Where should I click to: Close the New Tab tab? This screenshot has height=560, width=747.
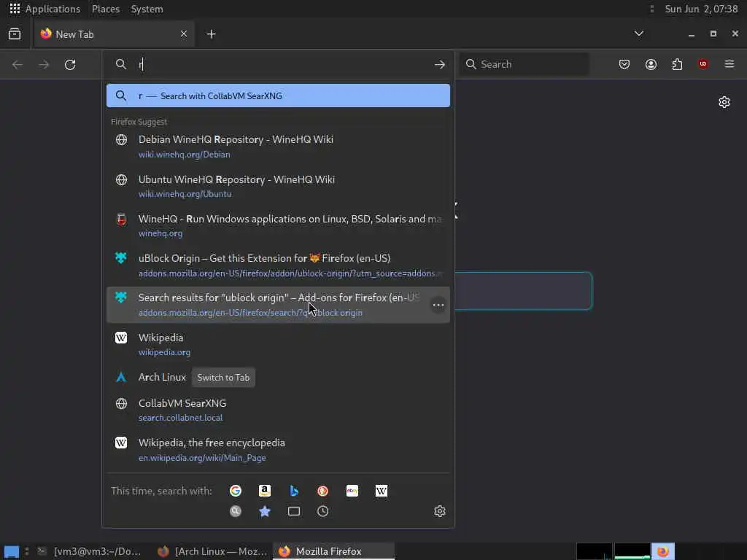183,34
